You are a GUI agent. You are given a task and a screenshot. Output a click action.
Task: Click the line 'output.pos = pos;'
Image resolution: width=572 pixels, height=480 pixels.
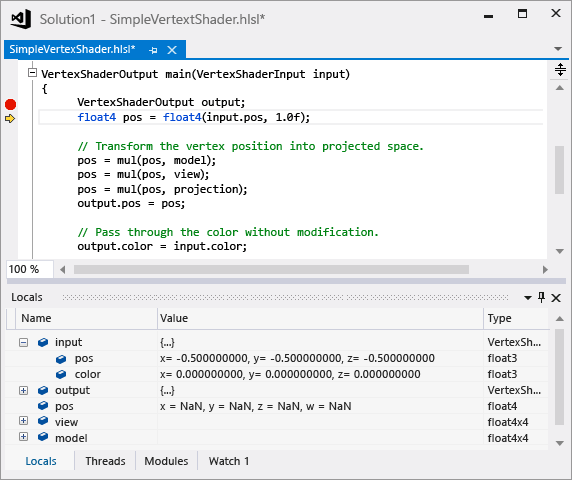click(131, 203)
